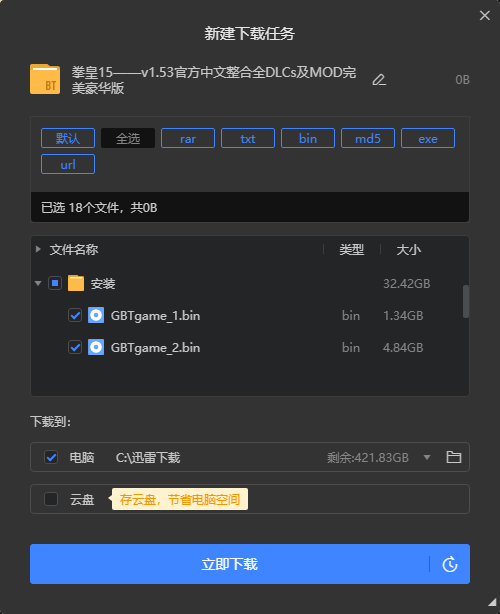Uncheck GBTgame_1.bin file checkbox
The image size is (500, 614).
click(75, 315)
